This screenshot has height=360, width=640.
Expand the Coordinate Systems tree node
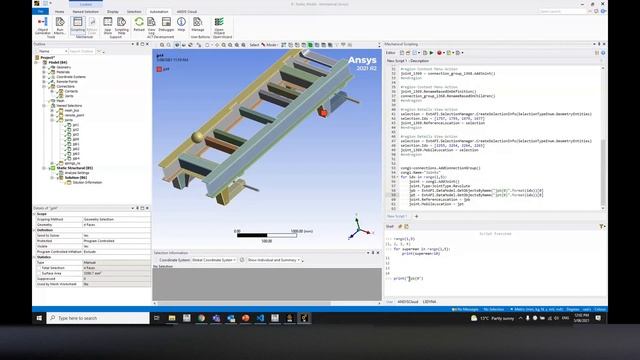pyautogui.click(x=44, y=77)
